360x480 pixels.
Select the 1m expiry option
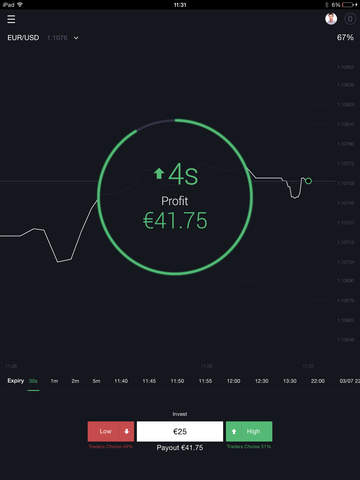[x=54, y=381]
